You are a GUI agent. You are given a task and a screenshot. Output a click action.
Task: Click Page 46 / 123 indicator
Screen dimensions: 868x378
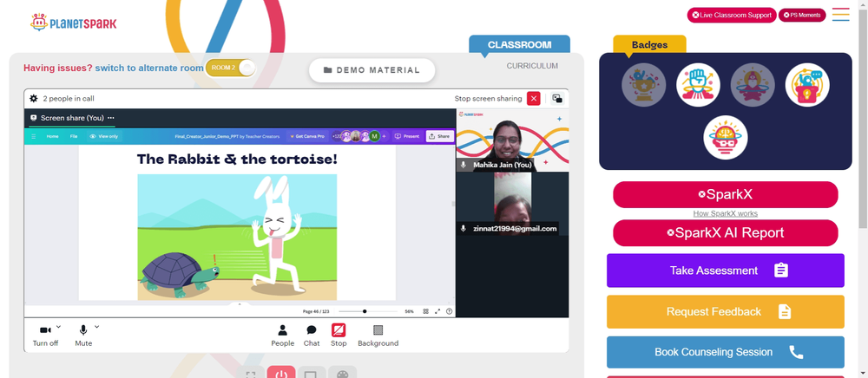316,311
